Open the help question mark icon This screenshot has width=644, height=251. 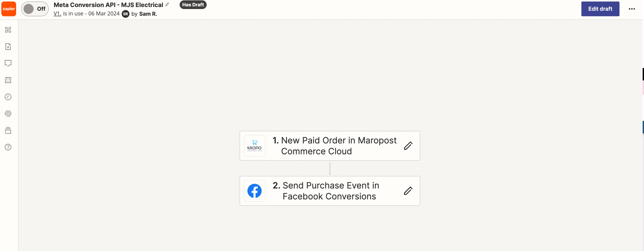click(8, 147)
